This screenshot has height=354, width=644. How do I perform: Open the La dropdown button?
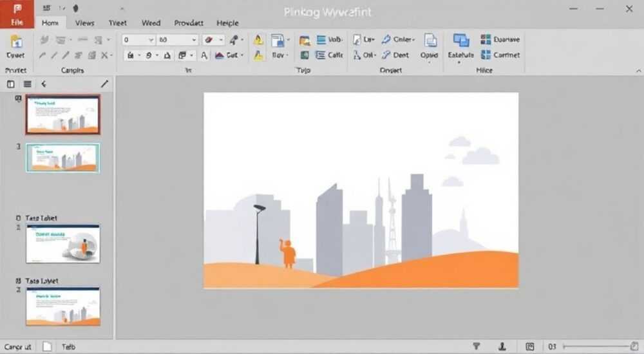[364, 40]
